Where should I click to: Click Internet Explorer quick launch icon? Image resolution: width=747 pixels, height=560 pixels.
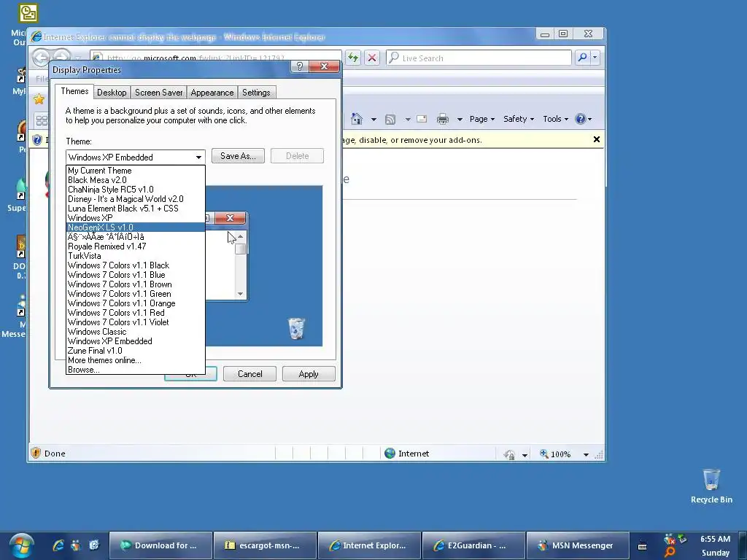[x=58, y=545]
